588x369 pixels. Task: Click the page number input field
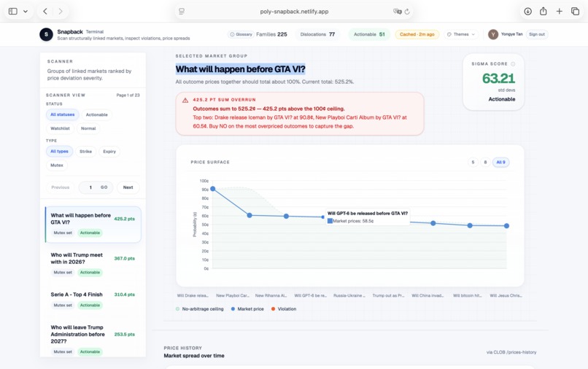click(90, 187)
